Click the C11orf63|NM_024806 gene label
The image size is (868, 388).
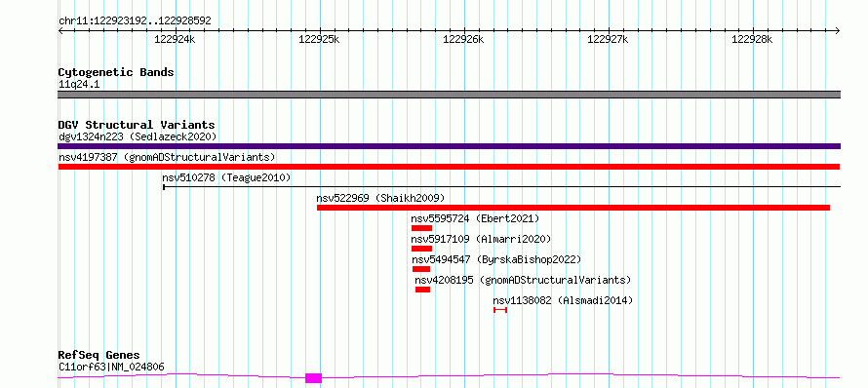point(111,367)
